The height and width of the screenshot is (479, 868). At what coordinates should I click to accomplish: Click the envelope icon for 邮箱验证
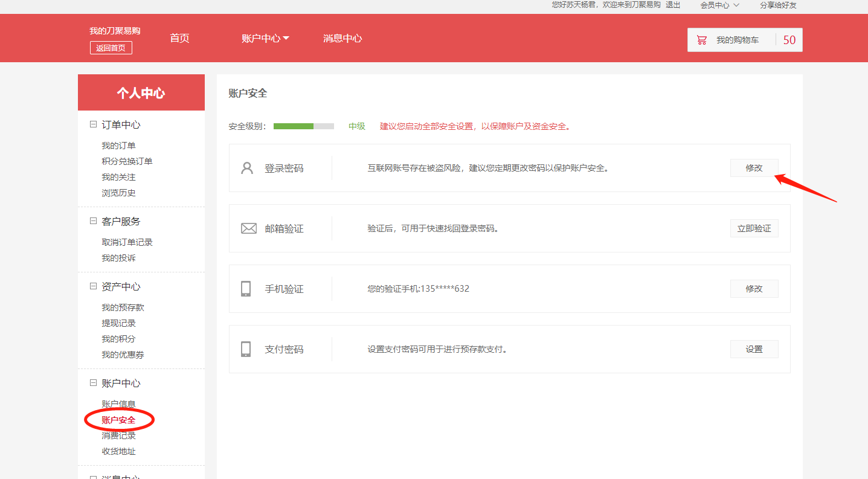pos(248,228)
